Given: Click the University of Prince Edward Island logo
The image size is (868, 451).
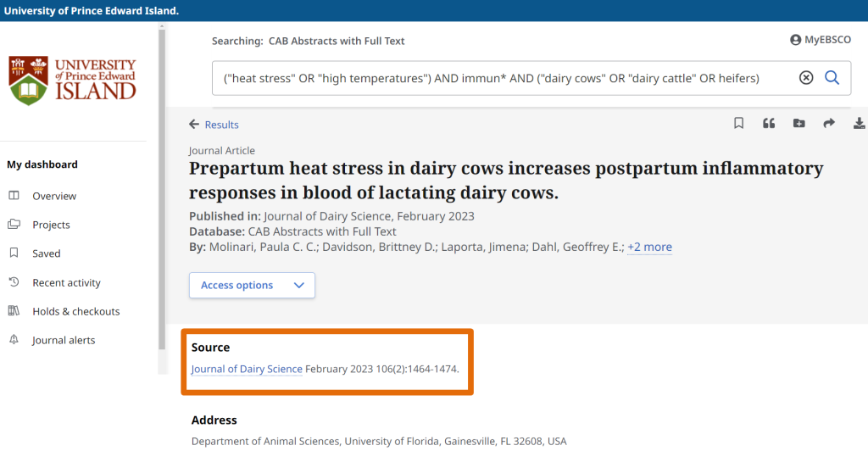Looking at the screenshot, I should pos(73,81).
